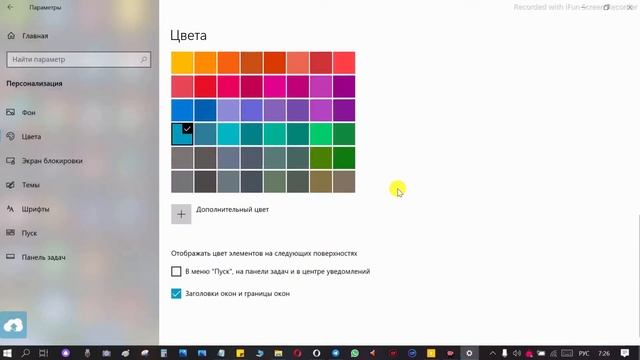Image resolution: width=640 pixels, height=360 pixels.
Task: Open the Telegram taskbar icon
Action: pos(336,353)
